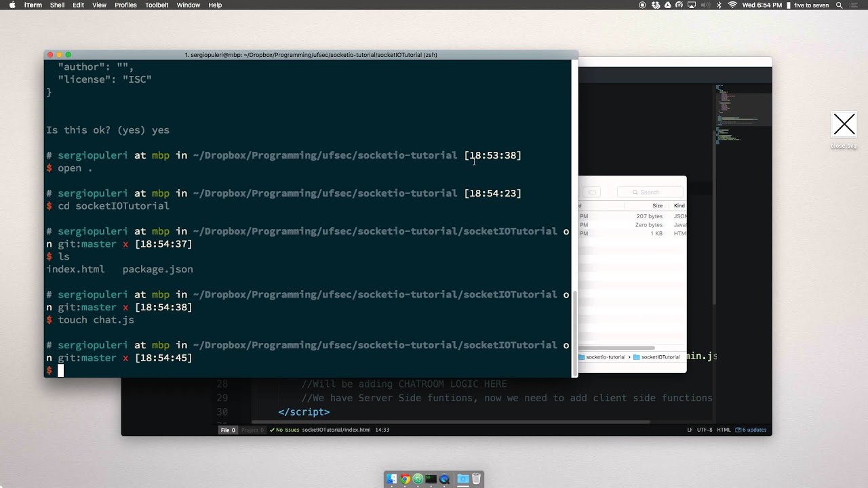Click the 'five to seven' menu bar text

(811, 5)
